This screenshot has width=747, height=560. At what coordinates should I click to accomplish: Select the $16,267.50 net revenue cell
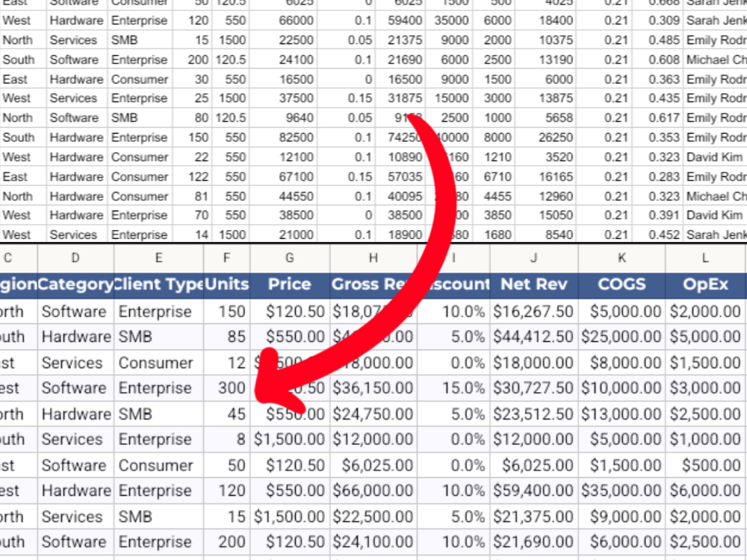click(533, 311)
